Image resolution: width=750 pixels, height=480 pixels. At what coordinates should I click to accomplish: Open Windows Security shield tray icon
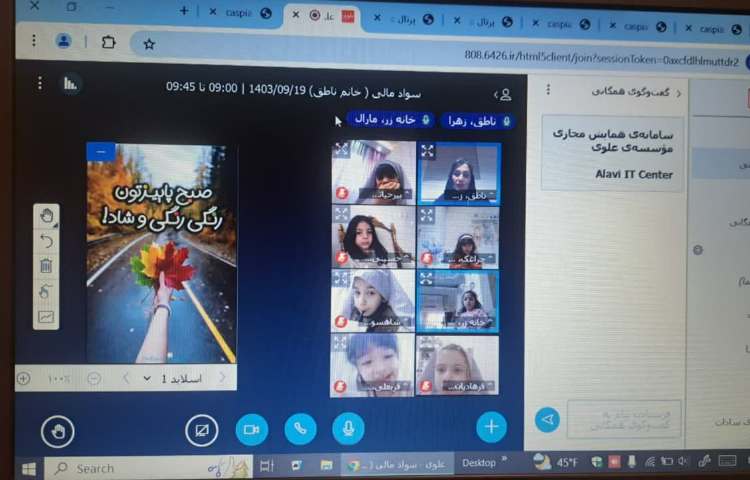coord(597,461)
